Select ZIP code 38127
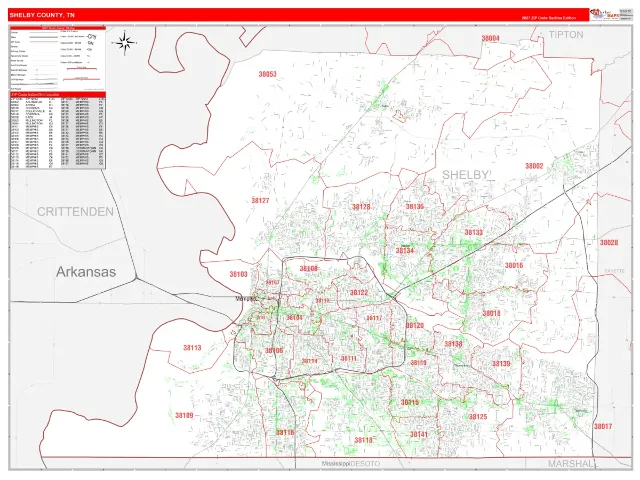This screenshot has width=640, height=480. [x=260, y=200]
